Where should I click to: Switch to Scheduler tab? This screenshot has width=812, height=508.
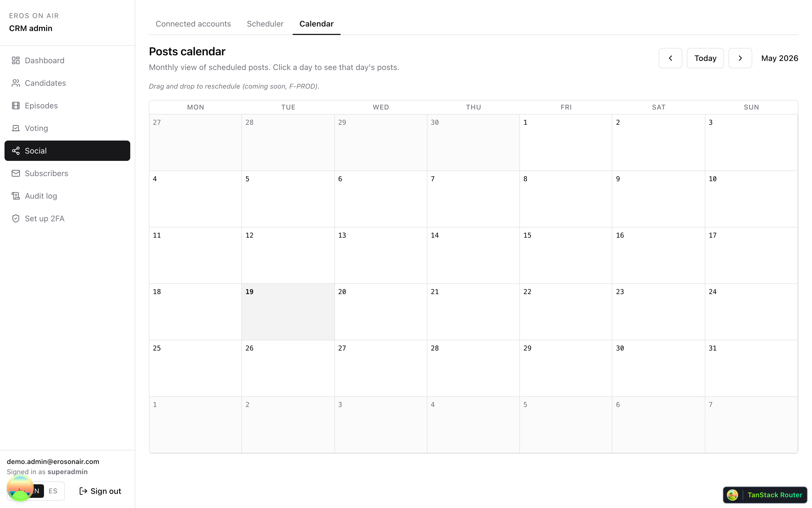265,24
